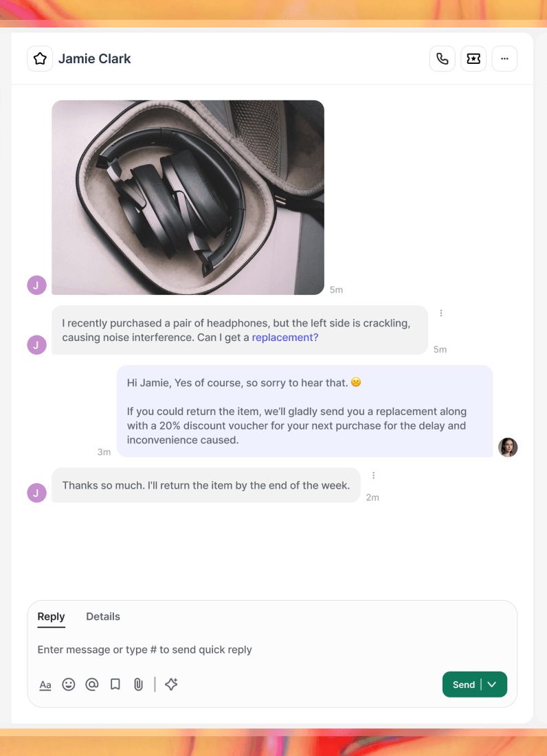The height and width of the screenshot is (756, 547).
Task: Expand the Send button dropdown arrow
Action: point(493,685)
